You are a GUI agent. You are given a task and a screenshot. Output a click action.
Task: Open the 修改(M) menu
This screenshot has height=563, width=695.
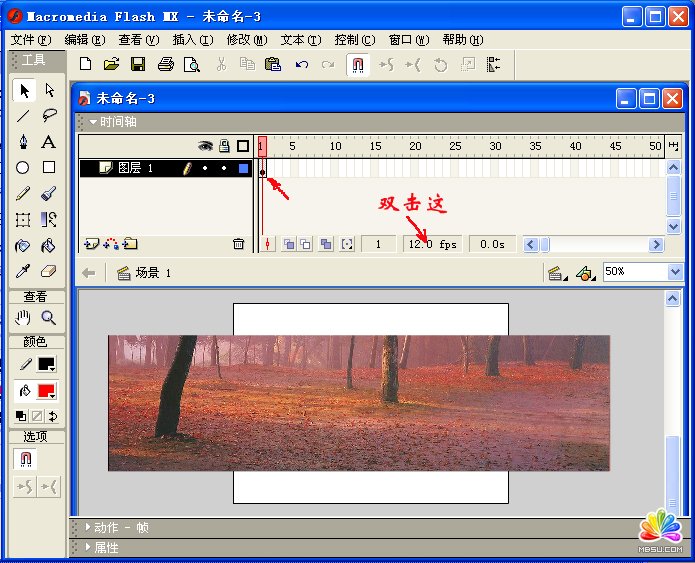(x=247, y=40)
